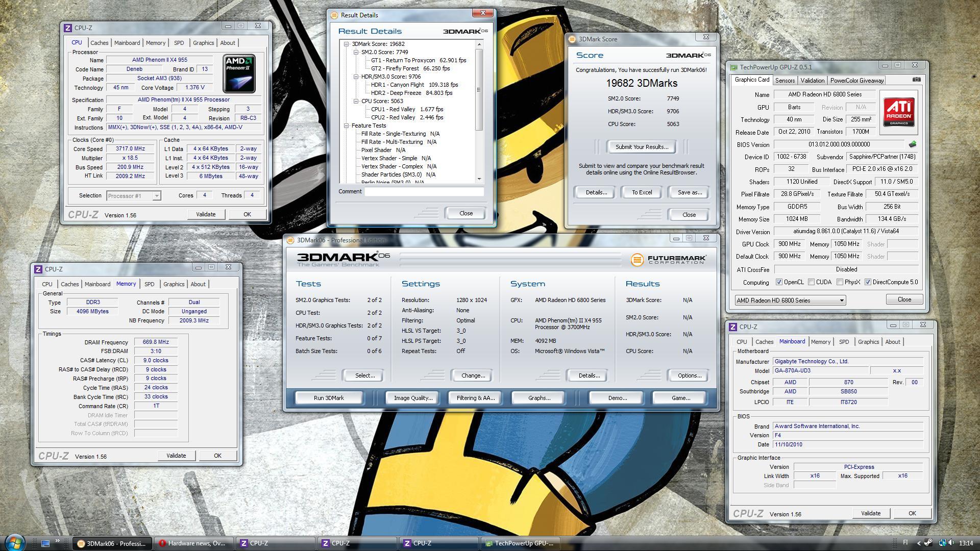Viewport: 980px width, 551px height.
Task: Click the GPU-Z title bar icon
Action: 733,67
